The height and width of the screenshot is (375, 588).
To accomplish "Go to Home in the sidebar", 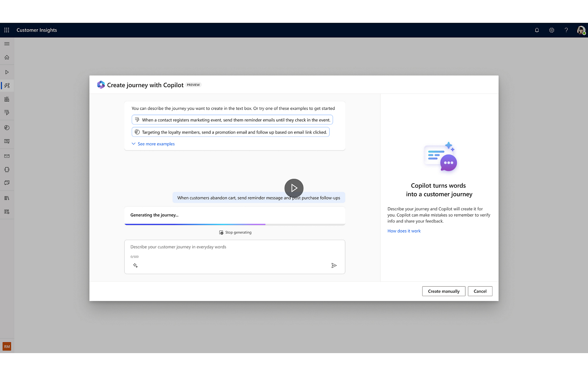I will pos(7,57).
